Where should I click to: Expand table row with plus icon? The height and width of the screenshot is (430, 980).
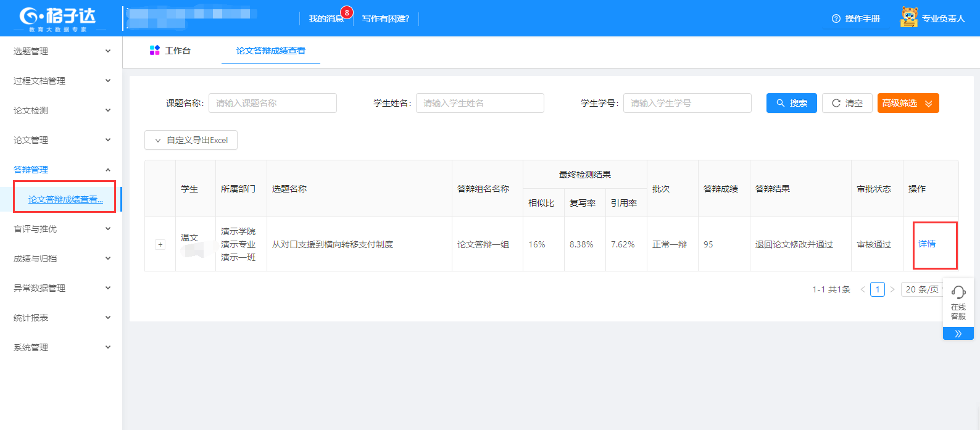coord(160,245)
